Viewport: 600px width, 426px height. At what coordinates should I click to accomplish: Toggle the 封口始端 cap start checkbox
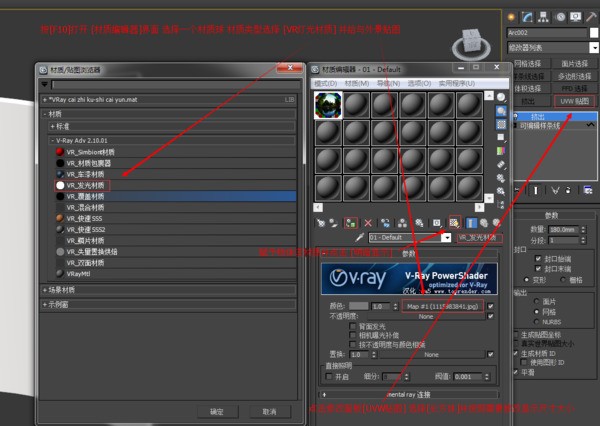[x=539, y=258]
